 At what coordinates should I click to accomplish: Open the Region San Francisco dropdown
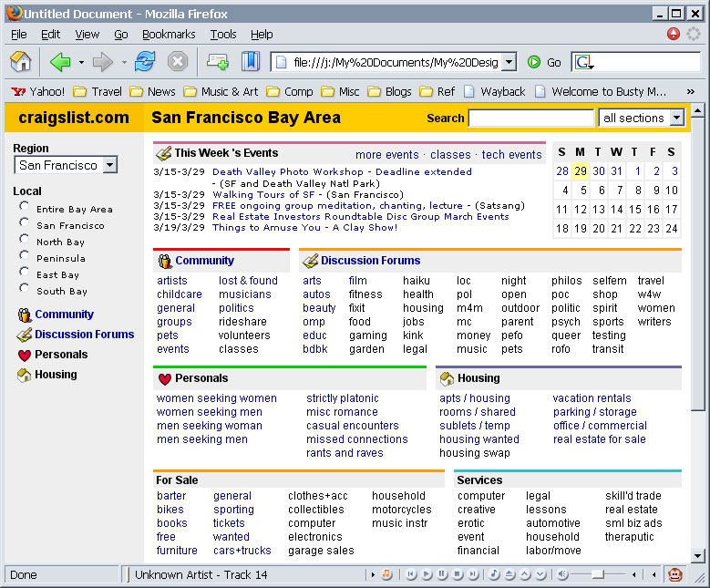pos(66,165)
